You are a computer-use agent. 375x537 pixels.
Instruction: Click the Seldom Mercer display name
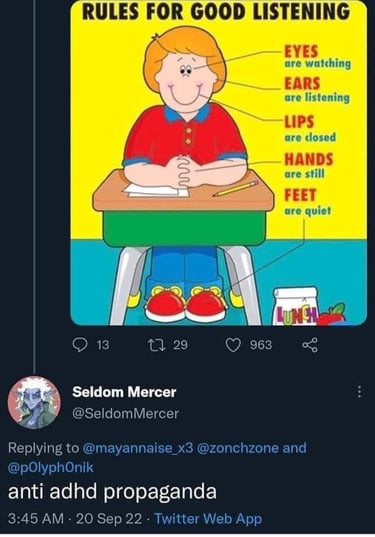124,392
